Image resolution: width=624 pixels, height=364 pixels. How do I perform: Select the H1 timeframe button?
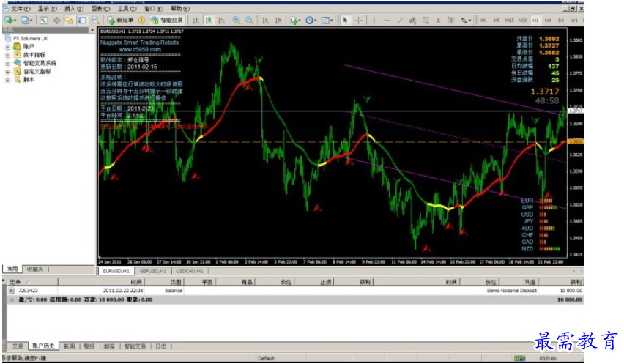pyautogui.click(x=535, y=20)
